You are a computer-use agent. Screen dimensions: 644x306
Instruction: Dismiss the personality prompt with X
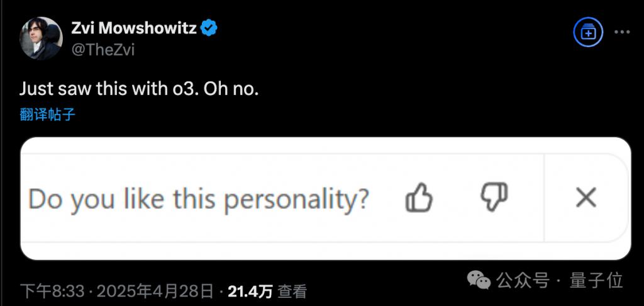586,198
